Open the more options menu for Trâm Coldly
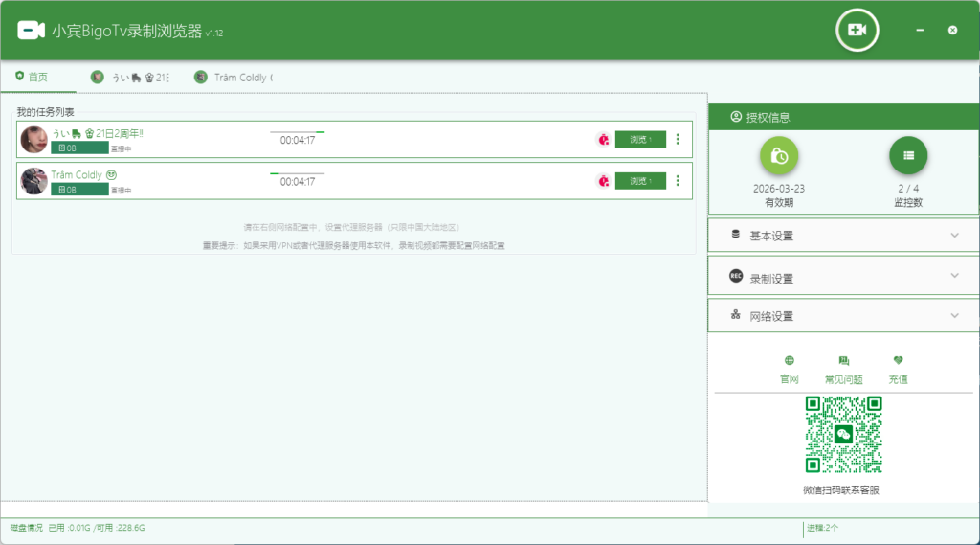Viewport: 980px width, 545px height. [678, 180]
